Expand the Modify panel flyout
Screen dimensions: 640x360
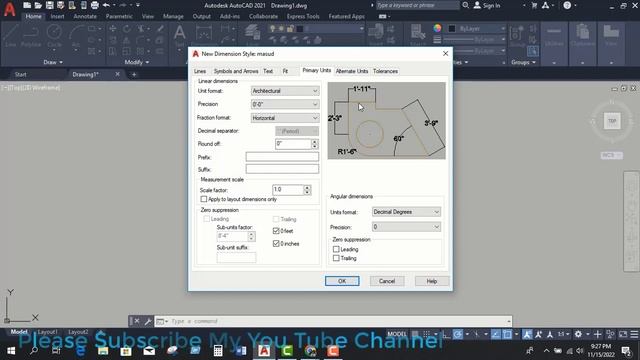[x=137, y=62]
